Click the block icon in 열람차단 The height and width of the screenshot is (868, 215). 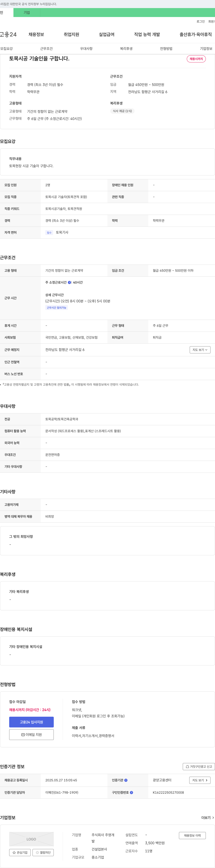[x=37, y=853]
